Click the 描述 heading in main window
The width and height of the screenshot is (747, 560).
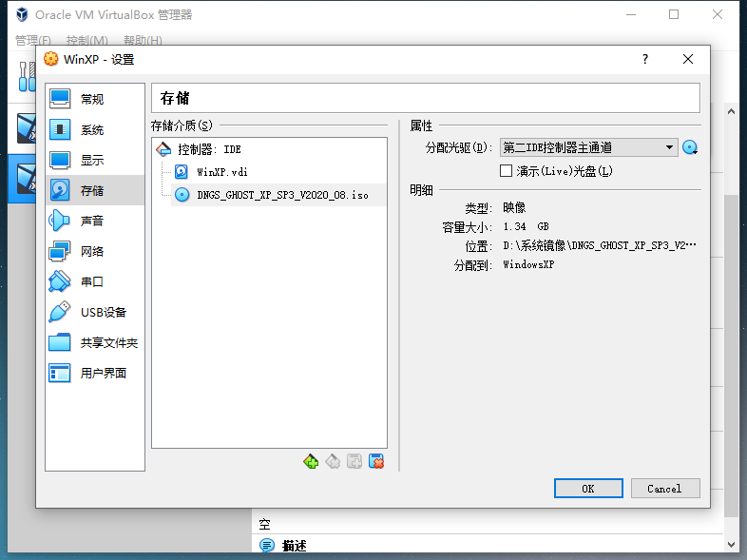(x=294, y=546)
